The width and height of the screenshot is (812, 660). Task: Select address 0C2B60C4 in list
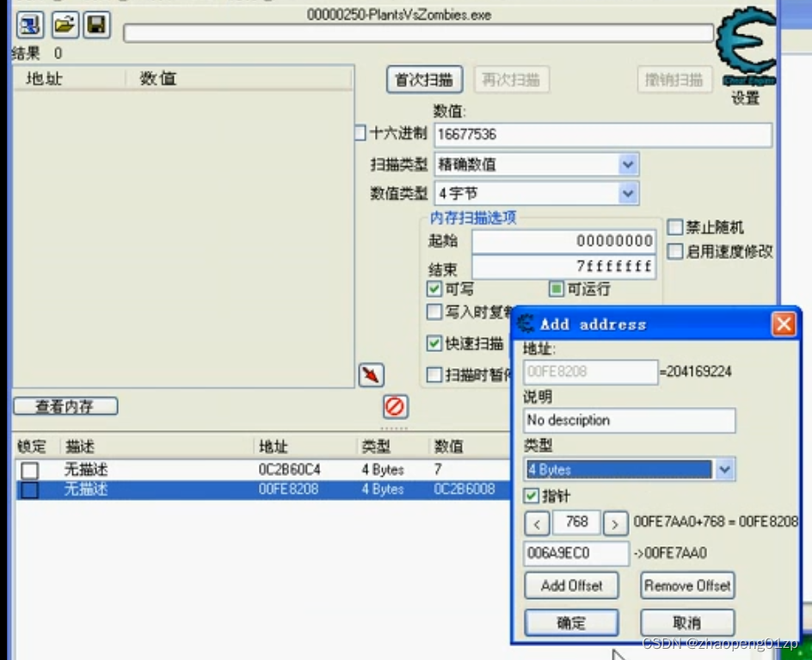pos(290,470)
